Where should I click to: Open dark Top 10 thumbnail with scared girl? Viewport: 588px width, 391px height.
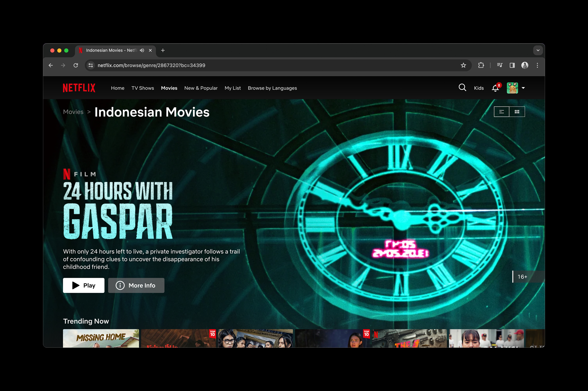point(332,338)
